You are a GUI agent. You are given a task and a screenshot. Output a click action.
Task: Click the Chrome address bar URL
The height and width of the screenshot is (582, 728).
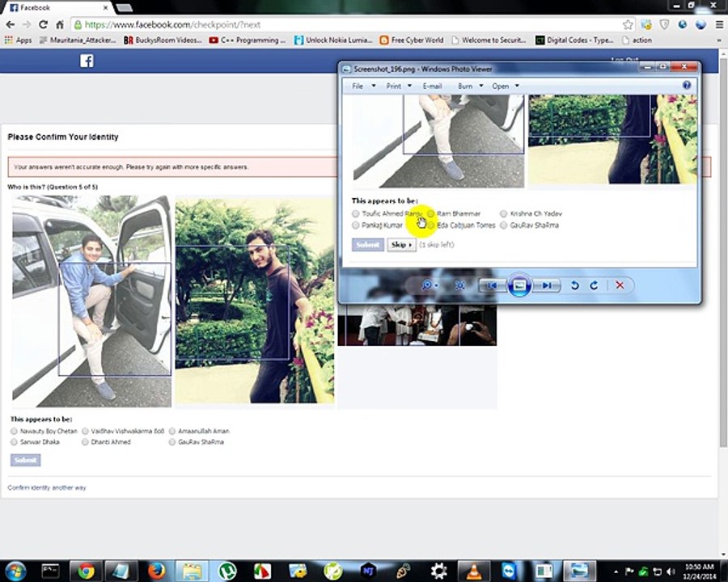pyautogui.click(x=172, y=24)
